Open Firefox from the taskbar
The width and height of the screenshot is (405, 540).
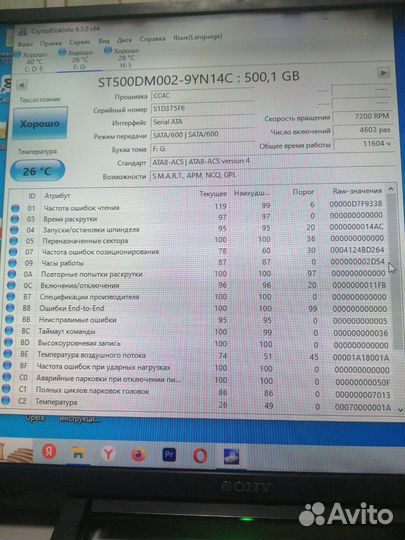(x=138, y=455)
